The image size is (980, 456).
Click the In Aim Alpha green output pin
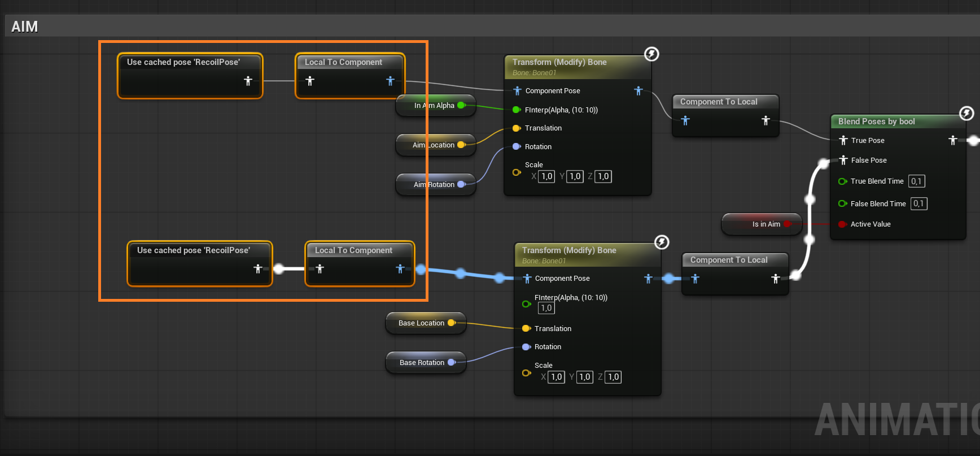coord(461,106)
